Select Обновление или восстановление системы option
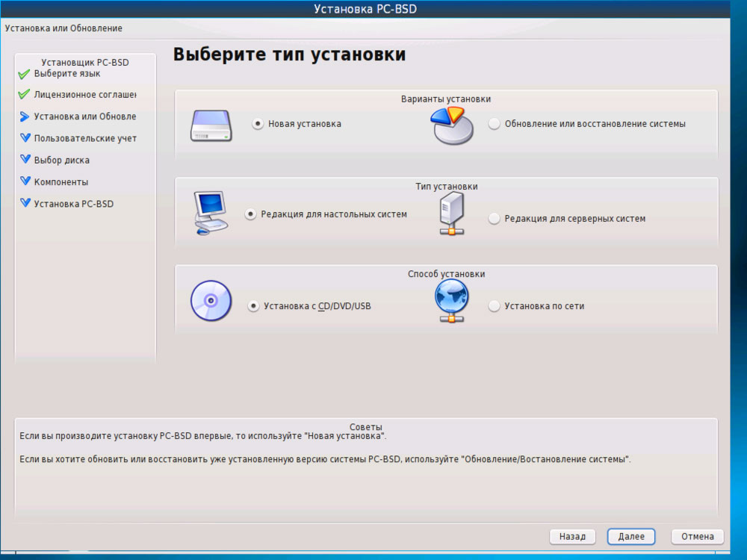This screenshot has width=747, height=560. (x=494, y=124)
